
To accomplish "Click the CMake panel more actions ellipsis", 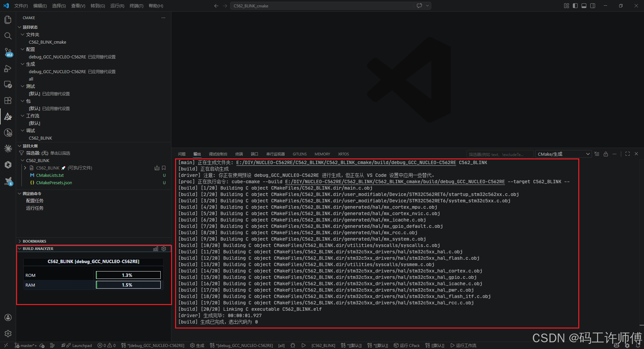I will point(163,18).
